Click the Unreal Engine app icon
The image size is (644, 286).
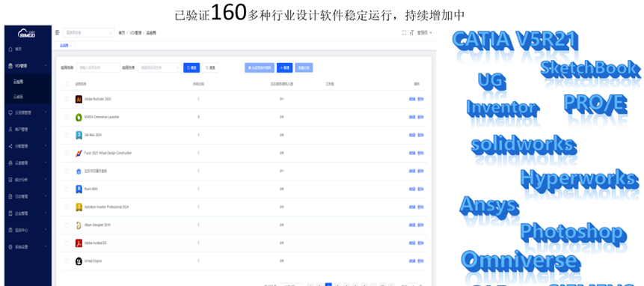click(x=79, y=261)
